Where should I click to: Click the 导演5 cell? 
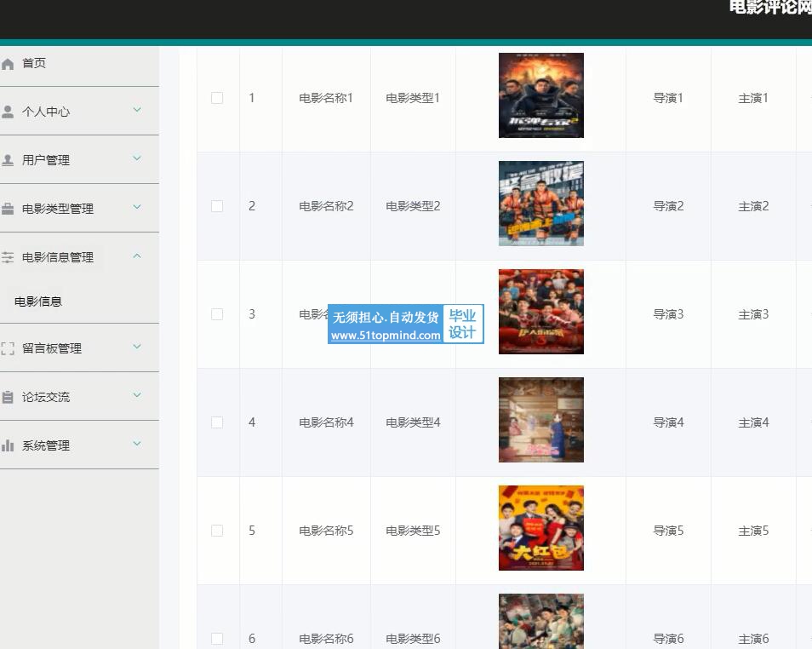[x=668, y=531]
